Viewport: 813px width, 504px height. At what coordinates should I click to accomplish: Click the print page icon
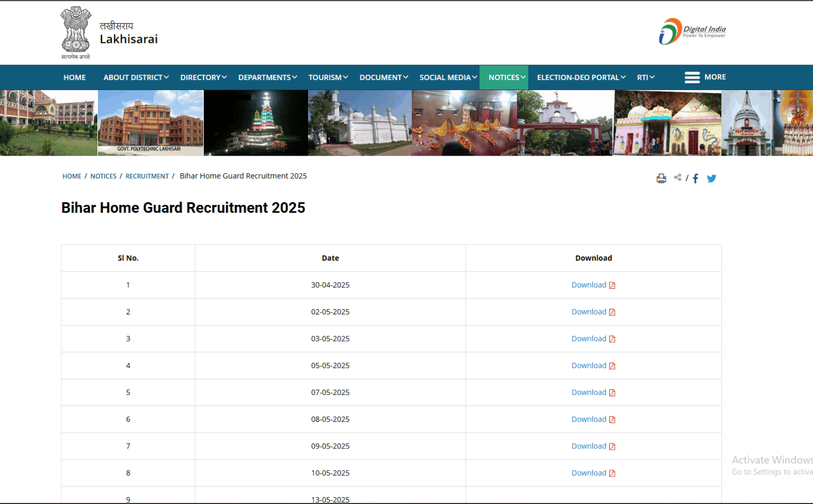(x=661, y=178)
